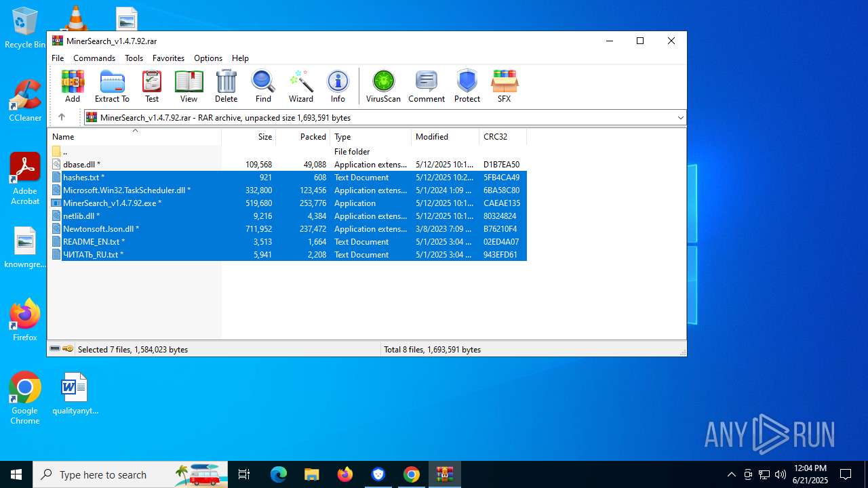Viewport: 868px width, 488px height.
Task: Click the Selected 7 files status text
Action: (x=133, y=350)
